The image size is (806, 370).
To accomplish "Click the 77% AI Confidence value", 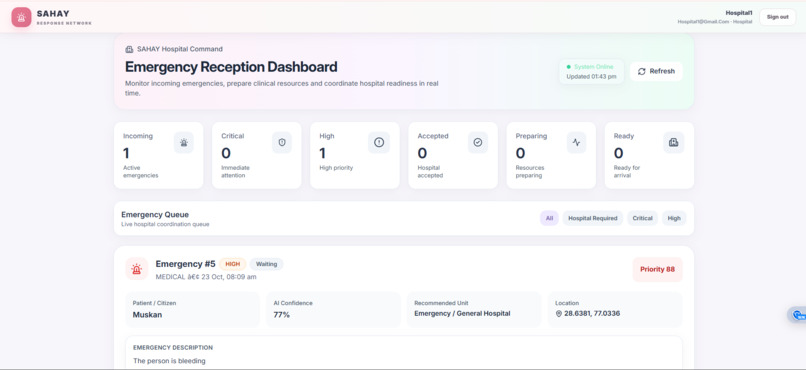I will 282,314.
